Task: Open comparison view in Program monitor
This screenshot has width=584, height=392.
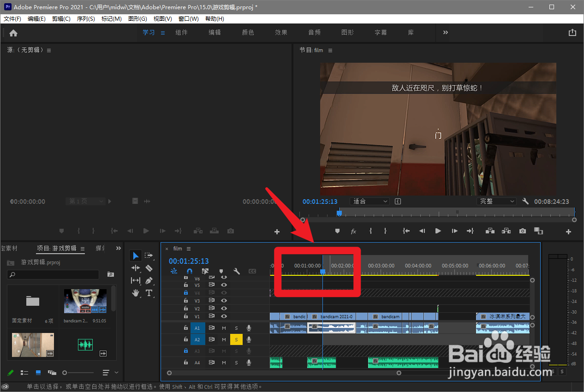Action: pos(538,231)
